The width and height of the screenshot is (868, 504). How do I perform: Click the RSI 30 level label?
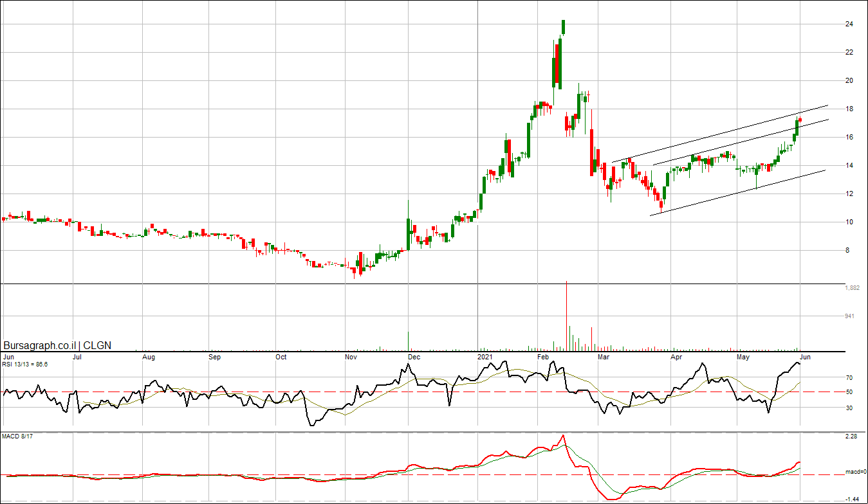point(849,408)
